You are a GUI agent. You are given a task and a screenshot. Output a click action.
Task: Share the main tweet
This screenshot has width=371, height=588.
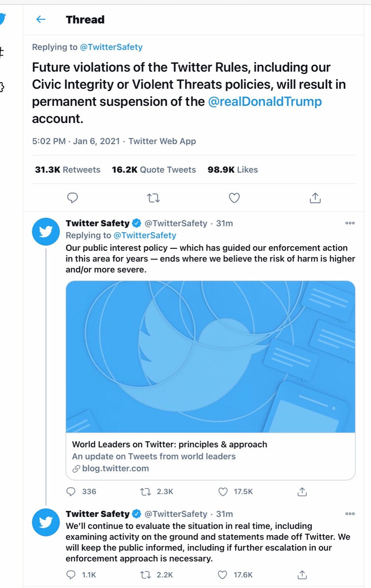[x=315, y=198]
